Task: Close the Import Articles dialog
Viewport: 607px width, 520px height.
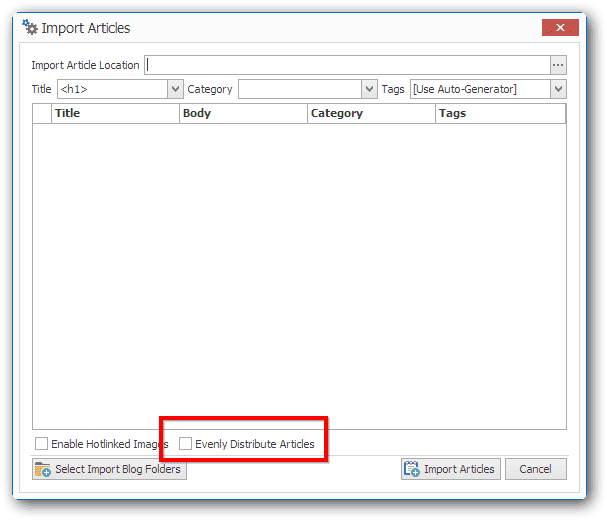Action: click(x=560, y=27)
